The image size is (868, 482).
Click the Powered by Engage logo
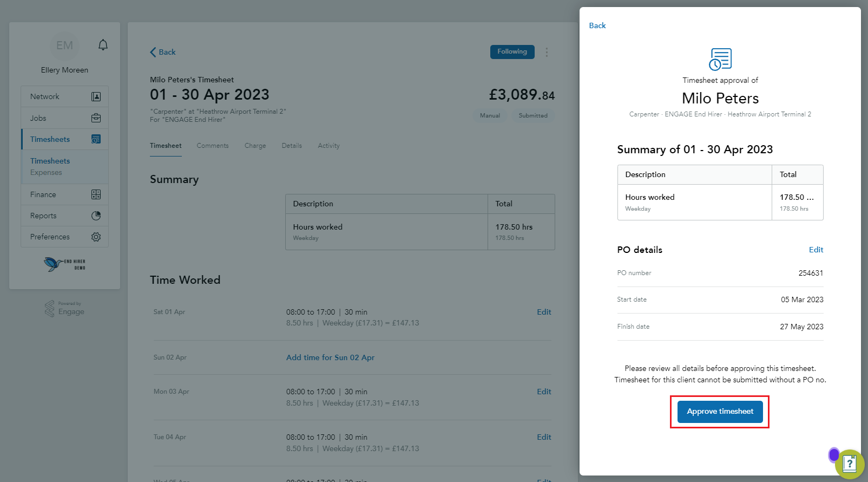tap(64, 309)
